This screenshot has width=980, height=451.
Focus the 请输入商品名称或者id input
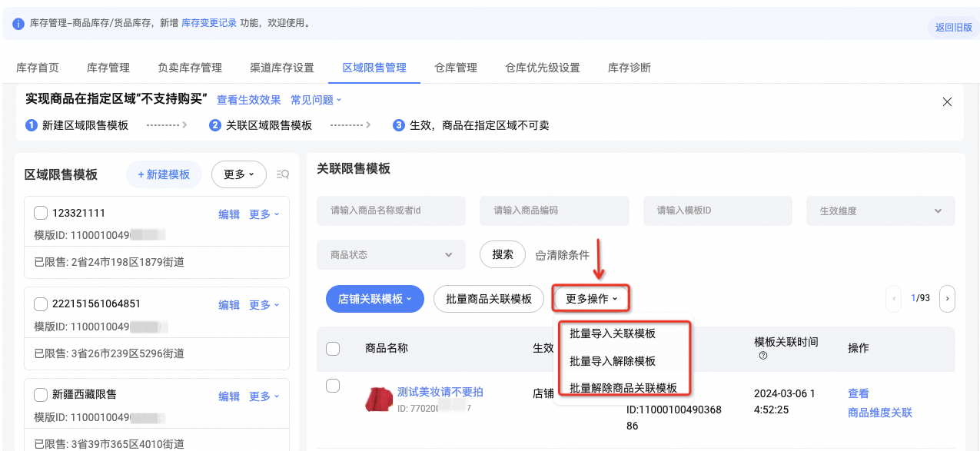[391, 211]
